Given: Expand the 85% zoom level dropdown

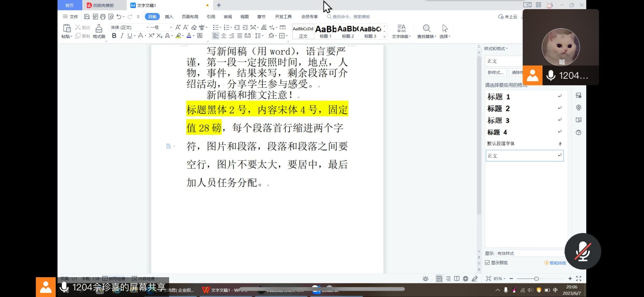Looking at the screenshot, I should tap(499, 279).
